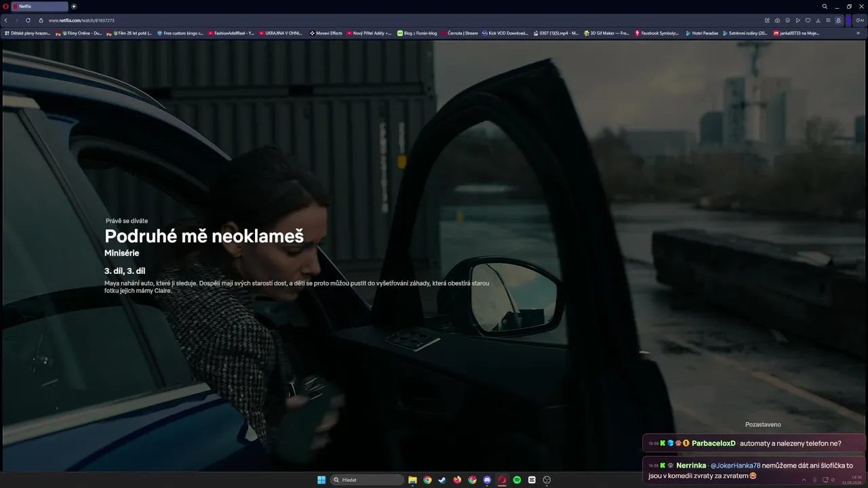Open Firefox from the taskbar

point(457,480)
